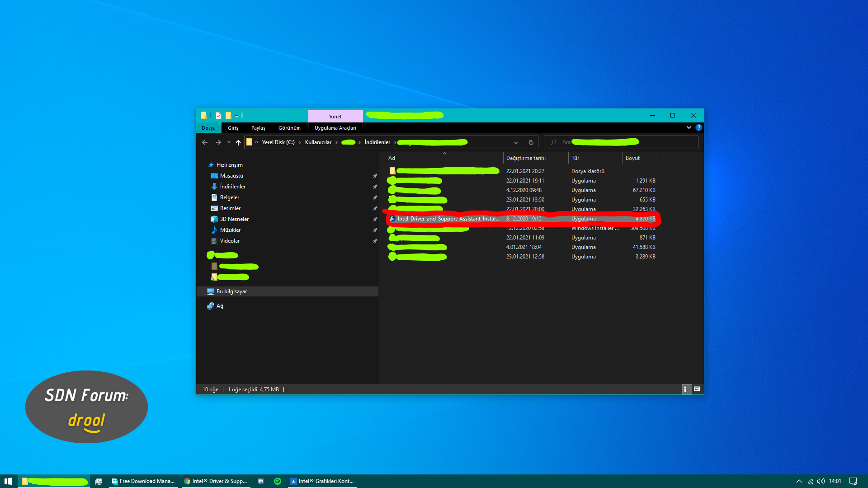Image resolution: width=868 pixels, height=488 pixels.
Task: Refresh the current folder view
Action: coord(531,142)
